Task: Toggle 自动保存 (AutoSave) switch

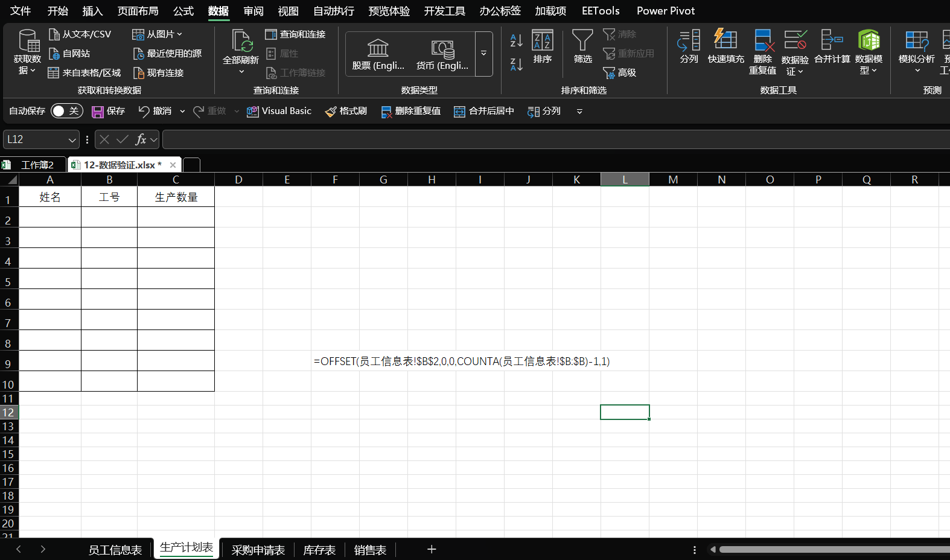Action: tap(67, 111)
